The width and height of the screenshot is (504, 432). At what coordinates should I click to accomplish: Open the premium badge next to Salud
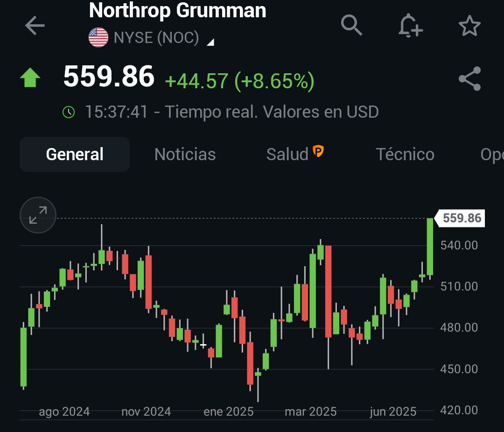pyautogui.click(x=318, y=151)
